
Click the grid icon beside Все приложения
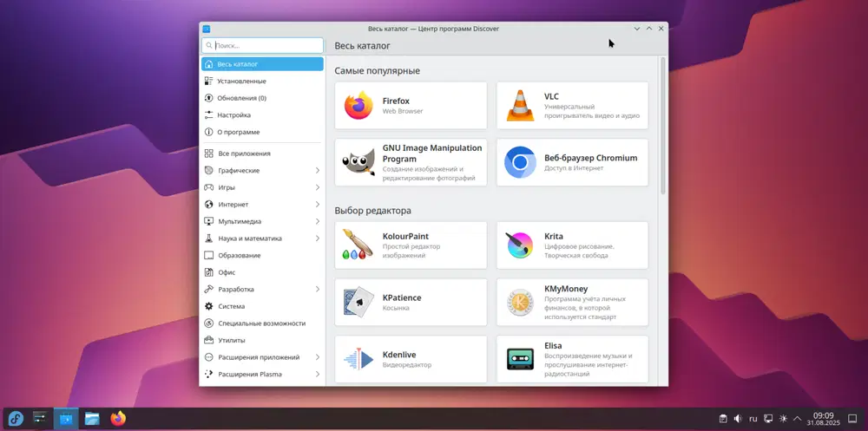pos(208,153)
